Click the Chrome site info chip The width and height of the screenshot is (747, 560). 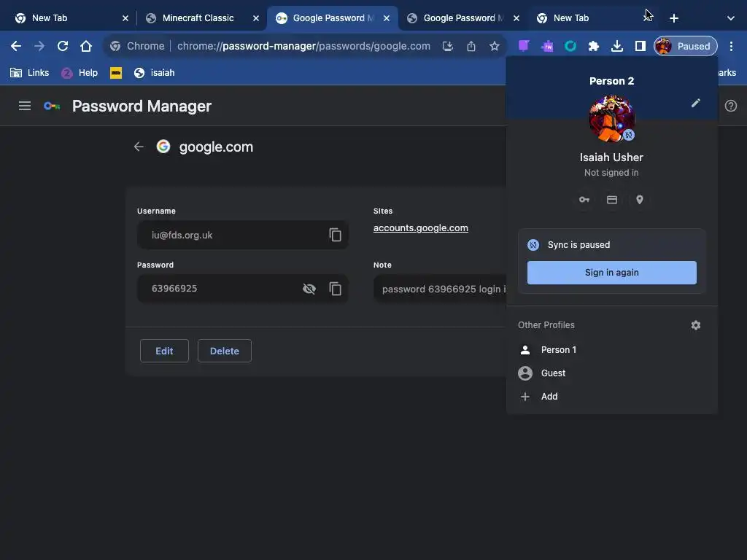137,46
